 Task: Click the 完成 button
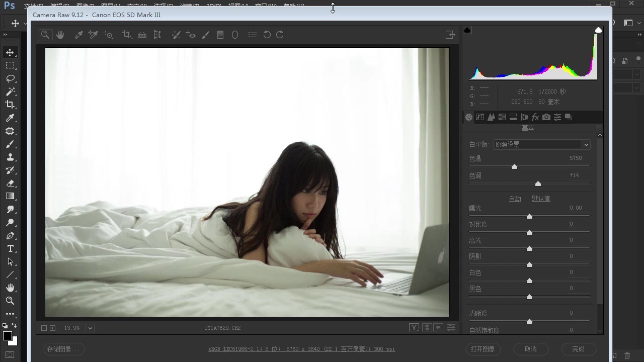(578, 349)
